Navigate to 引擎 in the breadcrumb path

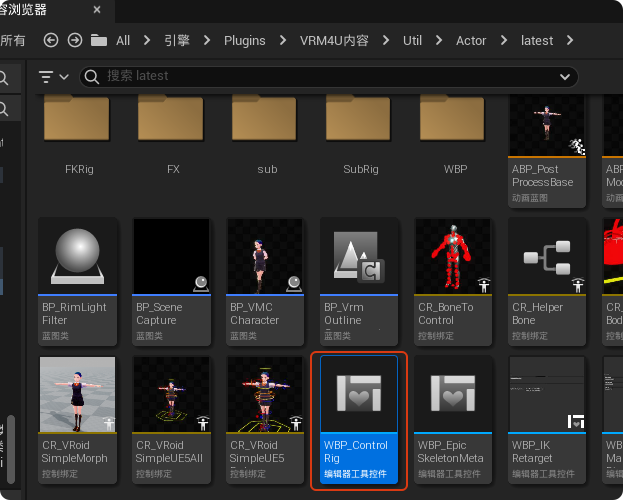pos(177,41)
